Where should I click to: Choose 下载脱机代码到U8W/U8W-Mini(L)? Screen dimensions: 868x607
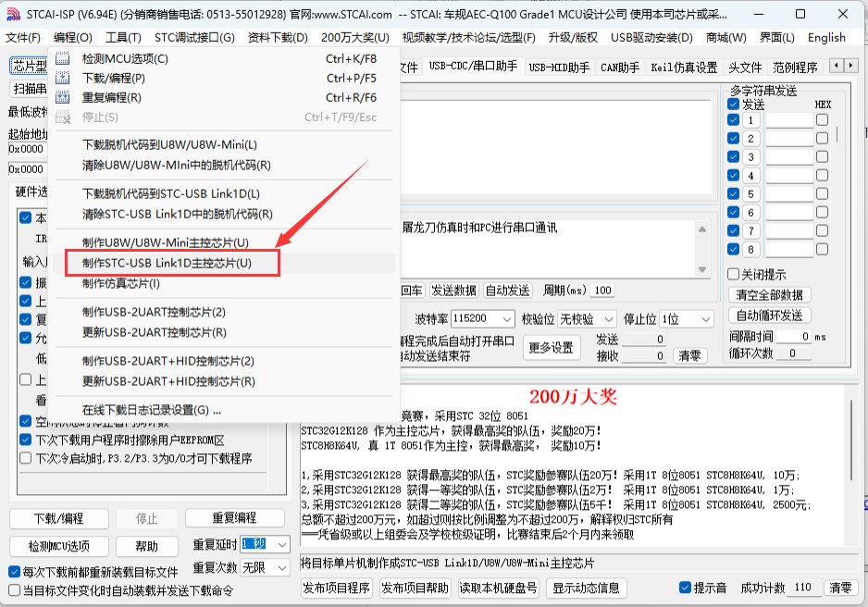tap(224, 145)
